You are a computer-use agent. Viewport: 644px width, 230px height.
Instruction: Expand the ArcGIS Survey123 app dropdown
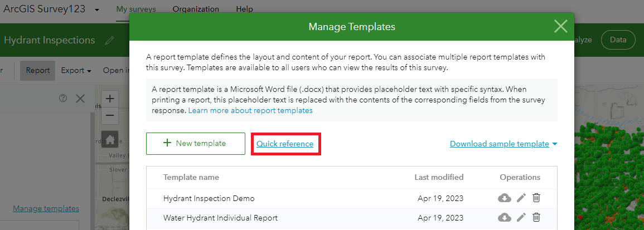pyautogui.click(x=97, y=10)
